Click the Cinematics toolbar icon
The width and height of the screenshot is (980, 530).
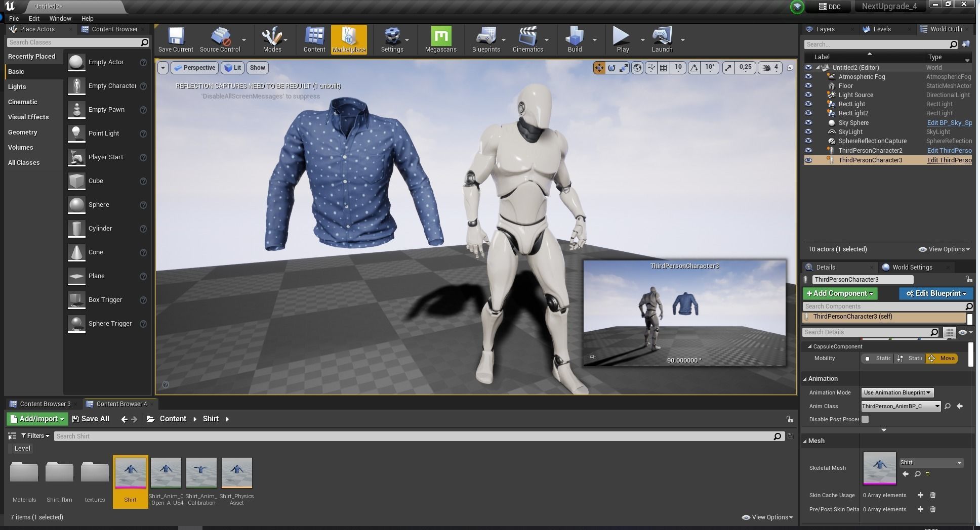coord(527,39)
